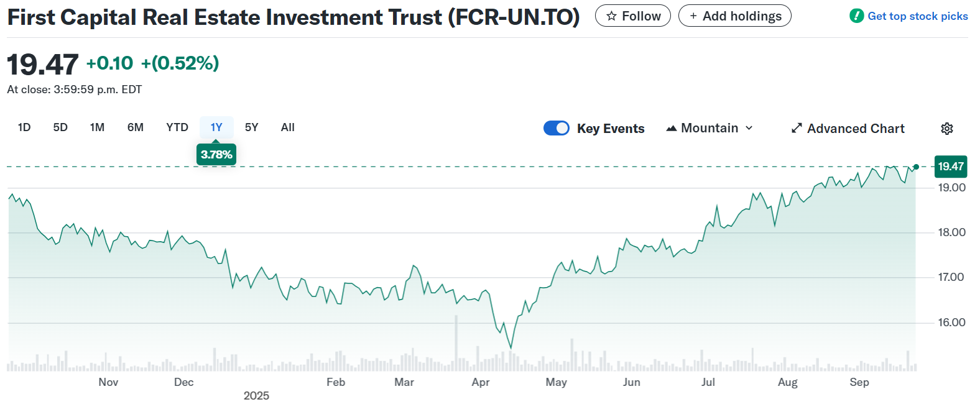The height and width of the screenshot is (412, 980).
Task: Click the Dec x-axis label
Action: 184,382
